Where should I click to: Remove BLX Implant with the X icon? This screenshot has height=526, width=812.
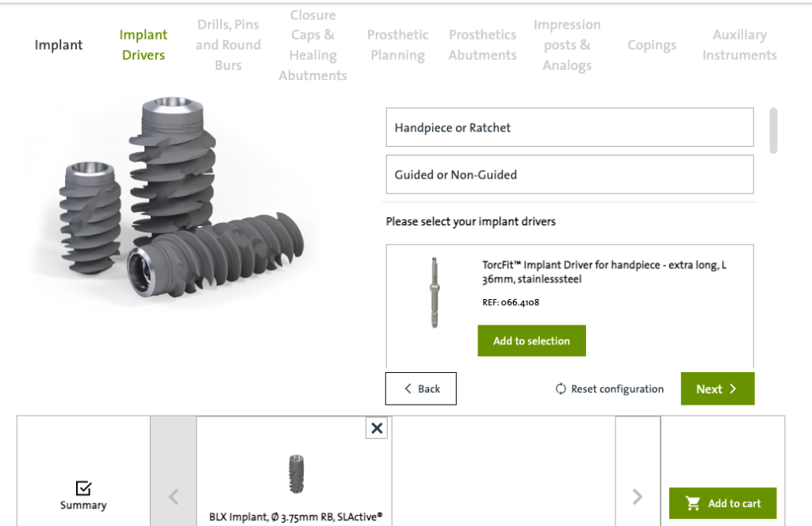click(x=377, y=428)
